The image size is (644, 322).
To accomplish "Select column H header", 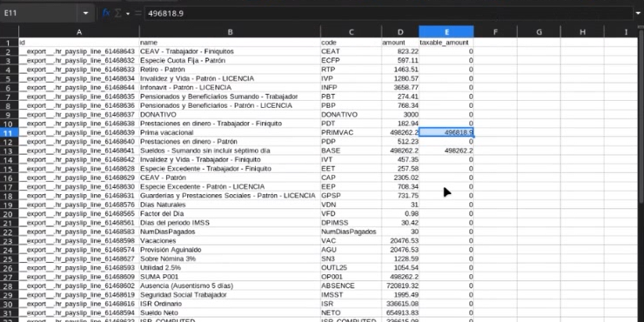I will tap(582, 32).
